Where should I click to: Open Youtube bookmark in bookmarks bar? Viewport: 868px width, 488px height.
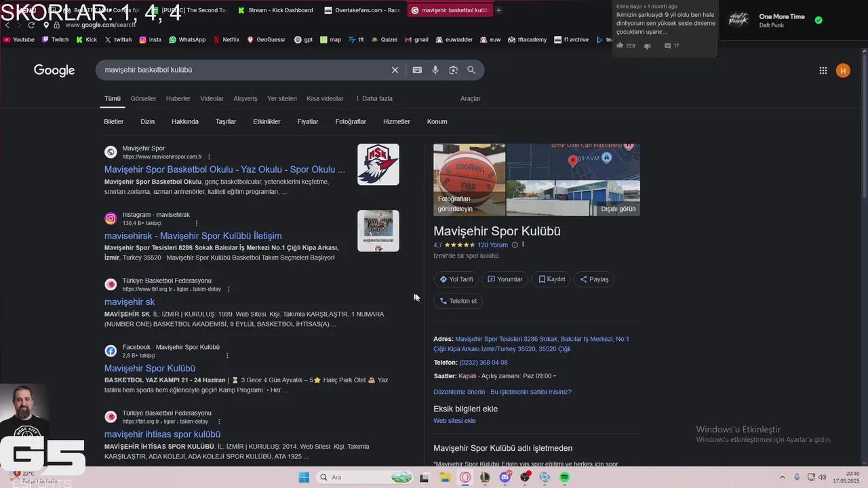coord(19,40)
